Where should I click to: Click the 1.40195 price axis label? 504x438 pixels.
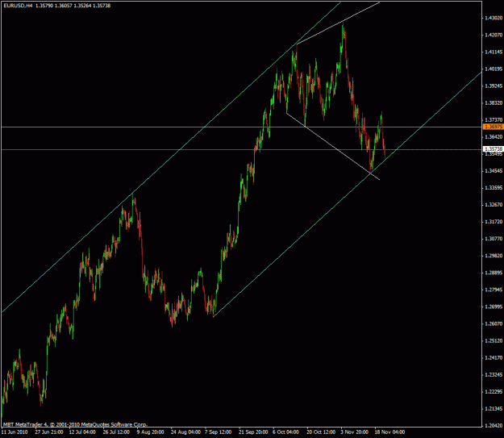click(x=494, y=69)
